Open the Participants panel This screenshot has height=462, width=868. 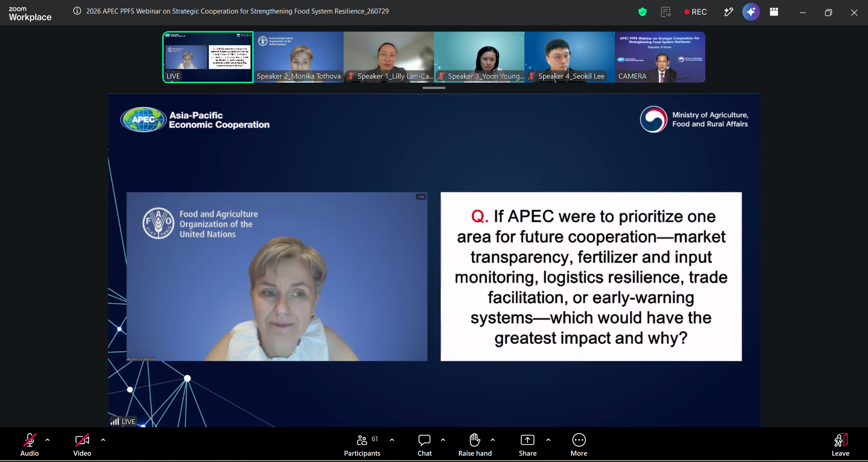362,445
